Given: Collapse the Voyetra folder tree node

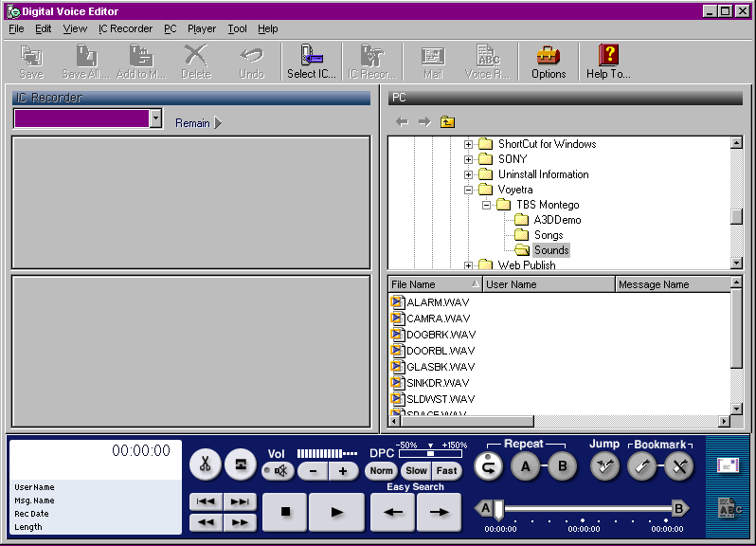Looking at the screenshot, I should point(468,190).
